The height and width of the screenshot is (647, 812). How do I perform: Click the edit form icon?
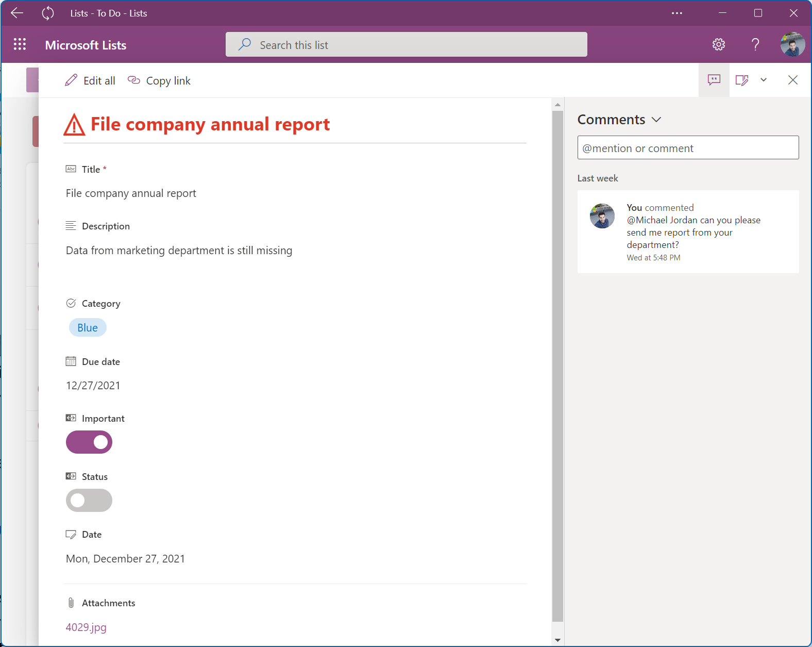(741, 80)
